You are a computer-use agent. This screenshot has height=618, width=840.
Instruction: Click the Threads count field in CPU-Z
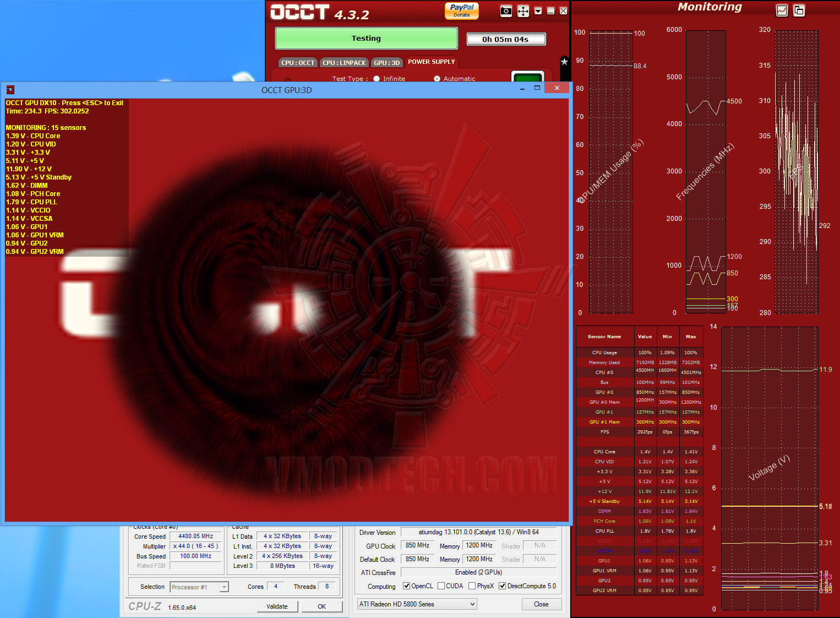(327, 586)
